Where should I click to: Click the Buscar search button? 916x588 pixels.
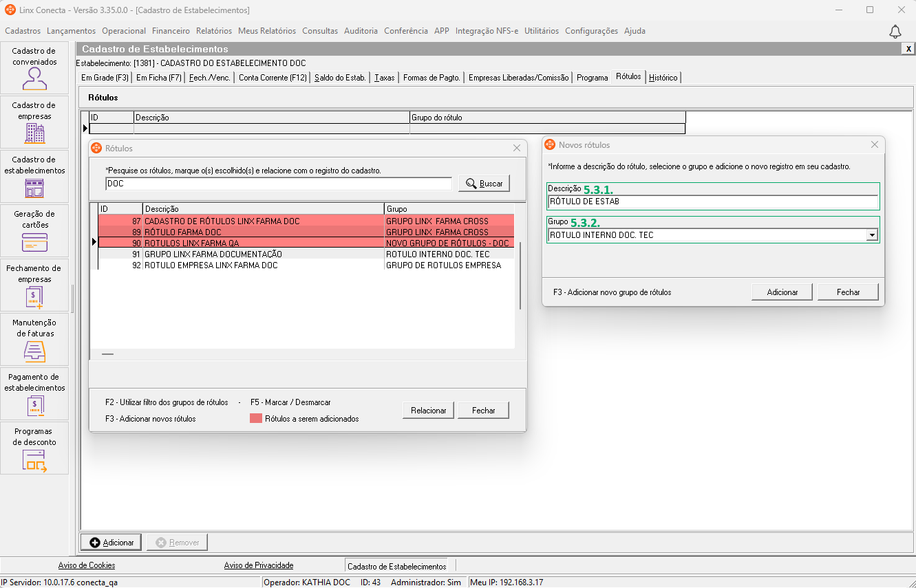[x=484, y=184]
